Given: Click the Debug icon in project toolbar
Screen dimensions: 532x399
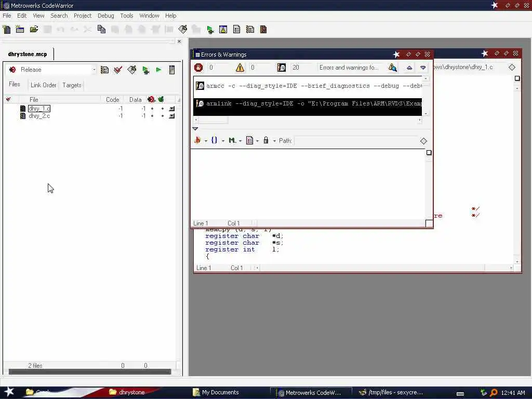Looking at the screenshot, I should pos(146,70).
